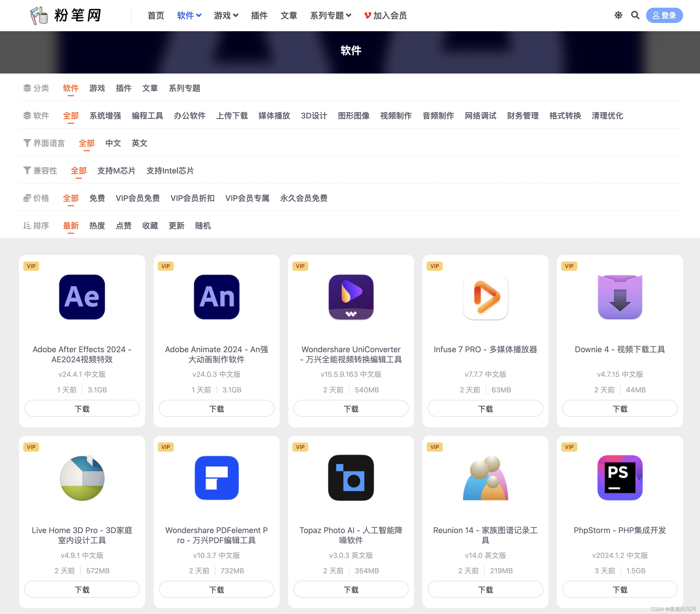Filter software by 视频制作
The width and height of the screenshot is (700, 614).
(x=396, y=116)
